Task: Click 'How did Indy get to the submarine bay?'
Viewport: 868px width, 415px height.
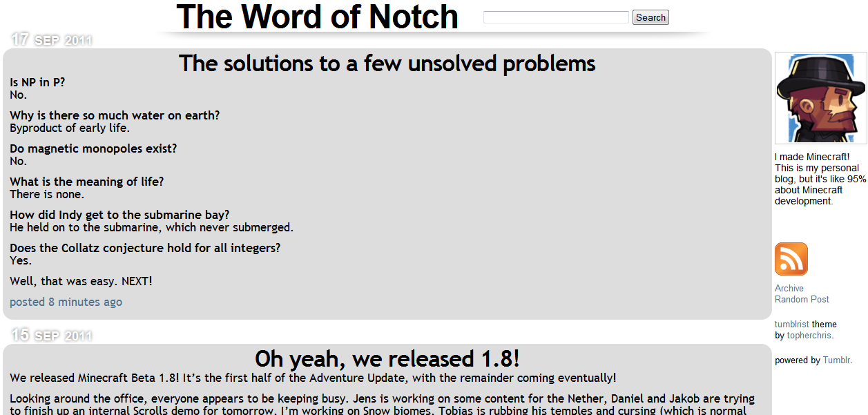Action: pos(119,215)
